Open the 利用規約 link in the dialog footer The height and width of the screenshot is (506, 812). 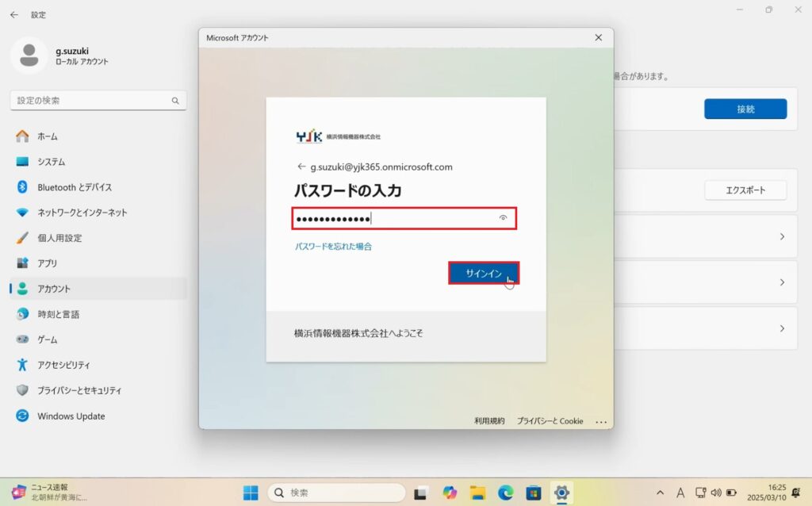[x=489, y=421]
